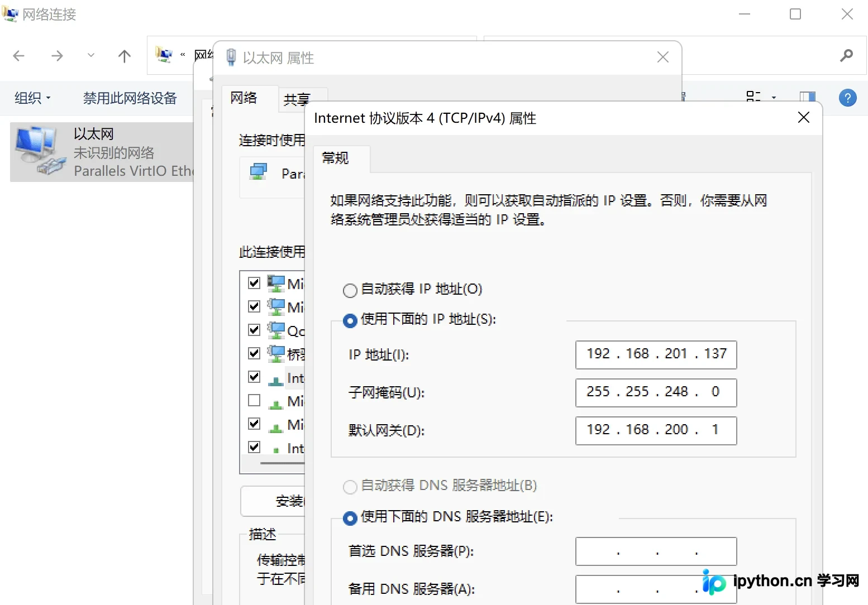Uncheck the Qc item checkbox
This screenshot has width=868, height=605.
tap(254, 330)
